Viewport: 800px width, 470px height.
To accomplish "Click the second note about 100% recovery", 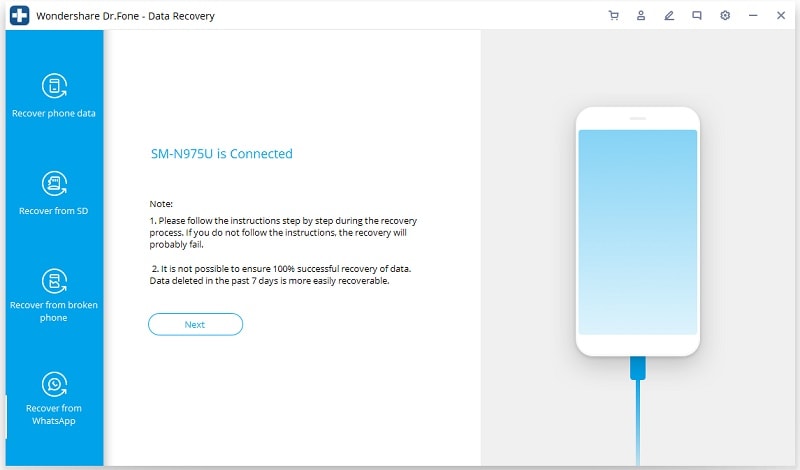I will point(280,275).
